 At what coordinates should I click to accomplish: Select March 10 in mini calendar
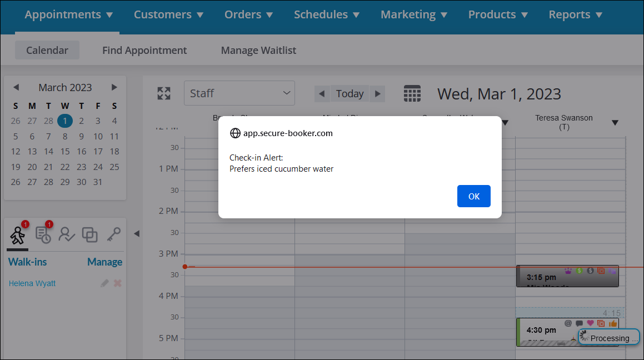point(98,136)
